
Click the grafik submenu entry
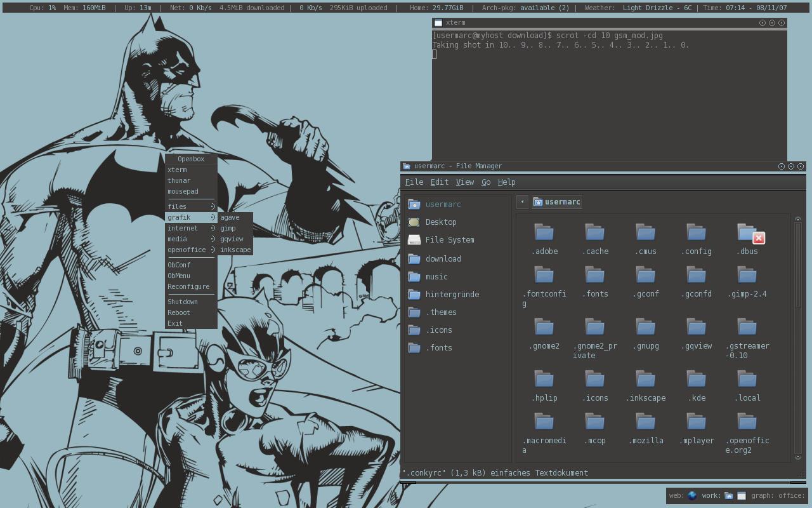click(191, 217)
